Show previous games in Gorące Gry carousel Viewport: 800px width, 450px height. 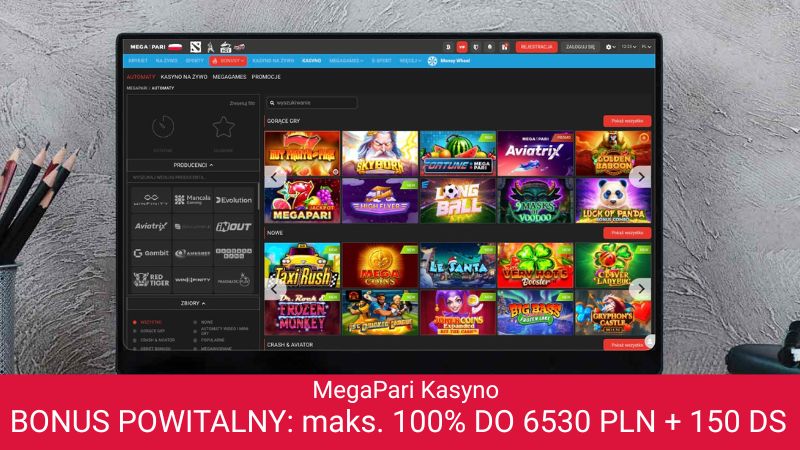(x=274, y=177)
